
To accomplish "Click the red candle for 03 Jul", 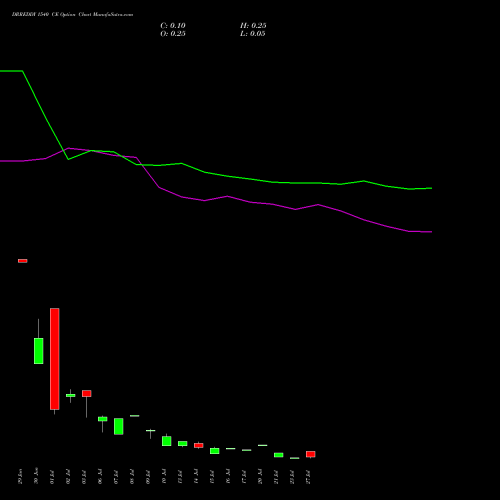I will [x=87, y=393].
